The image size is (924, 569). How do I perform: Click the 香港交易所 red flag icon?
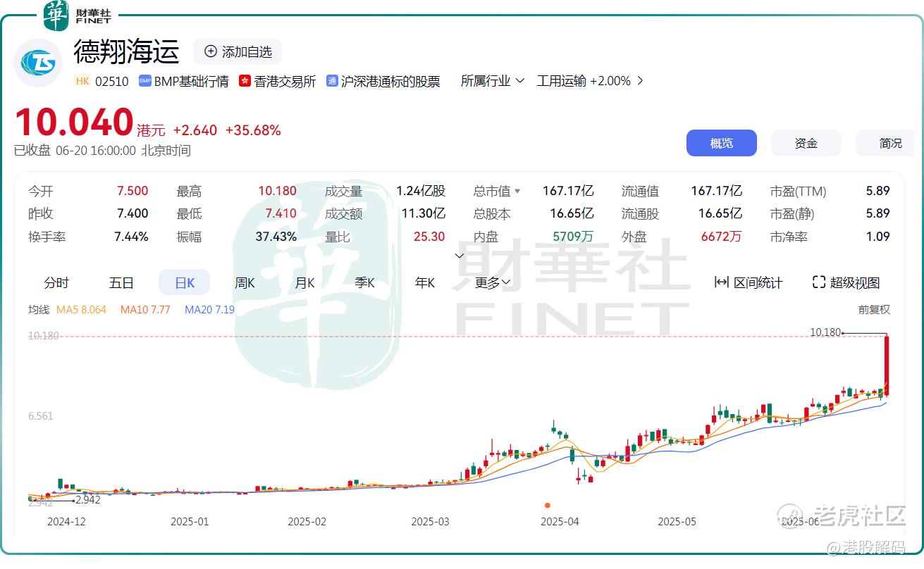click(x=245, y=81)
